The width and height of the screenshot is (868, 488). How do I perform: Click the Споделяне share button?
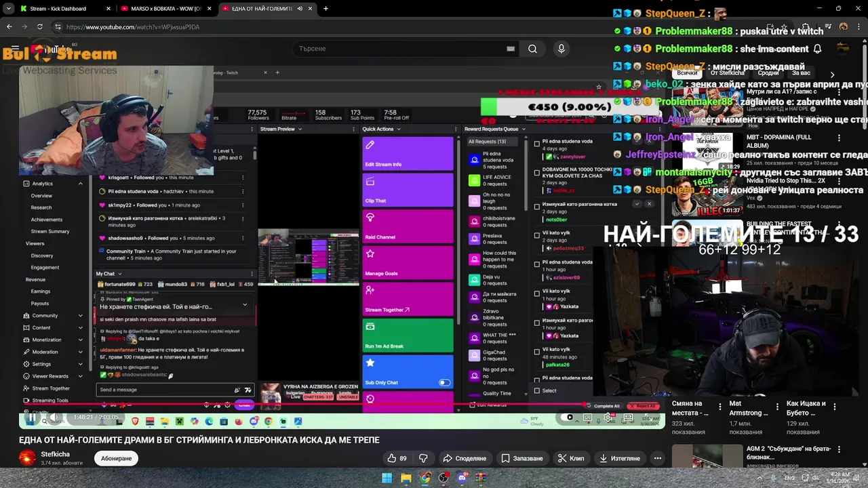click(x=465, y=458)
